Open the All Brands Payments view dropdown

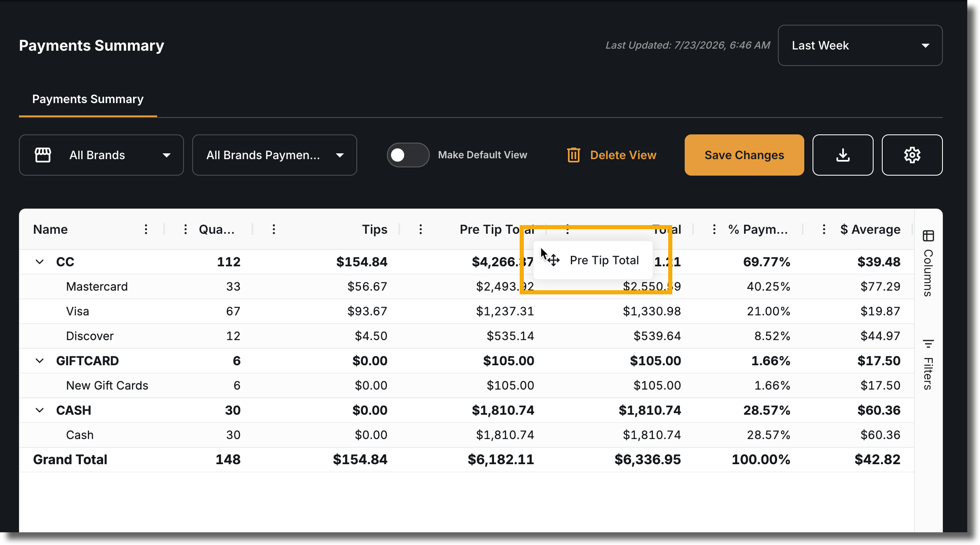[x=275, y=155]
